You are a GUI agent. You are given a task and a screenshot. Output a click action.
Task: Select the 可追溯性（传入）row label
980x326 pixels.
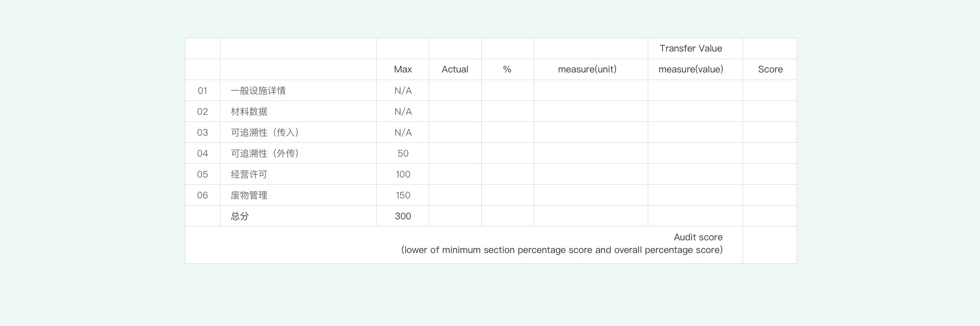tap(265, 133)
